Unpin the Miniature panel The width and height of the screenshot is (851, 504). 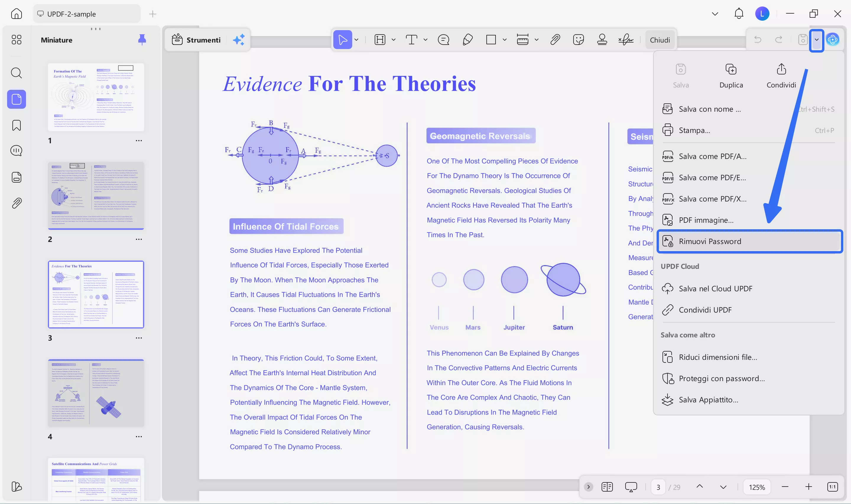point(142,40)
